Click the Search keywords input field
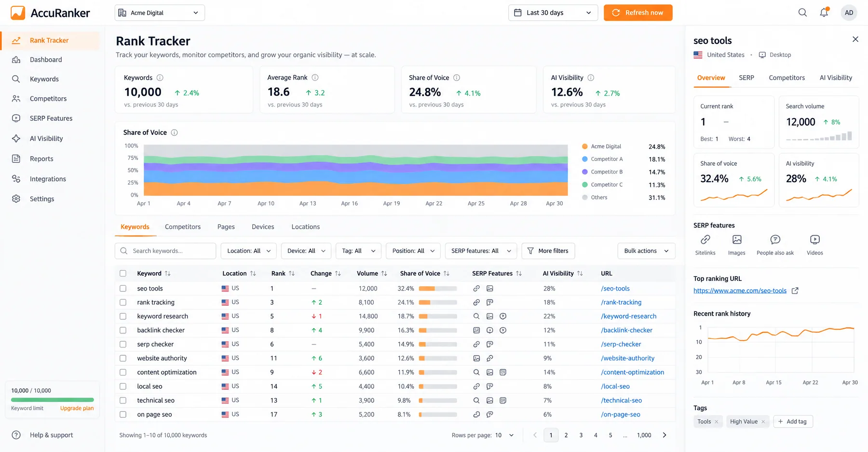This screenshot has height=452, width=868. point(165,251)
